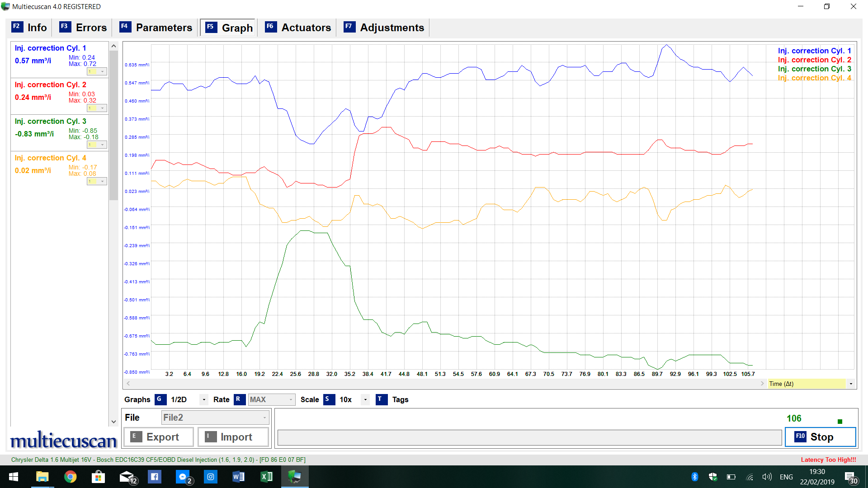868x488 pixels.
Task: Open Instagram app in taskbar
Action: pos(211,477)
